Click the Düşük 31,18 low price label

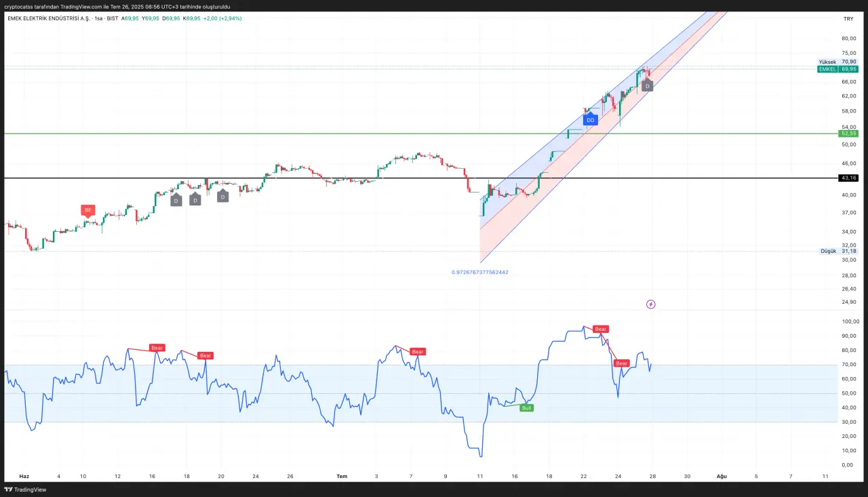click(839, 251)
